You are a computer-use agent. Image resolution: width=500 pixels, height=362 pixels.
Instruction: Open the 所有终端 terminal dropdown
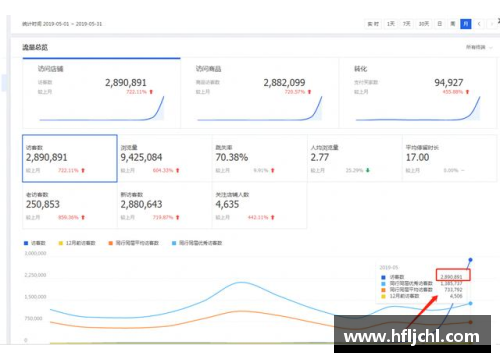[479, 47]
